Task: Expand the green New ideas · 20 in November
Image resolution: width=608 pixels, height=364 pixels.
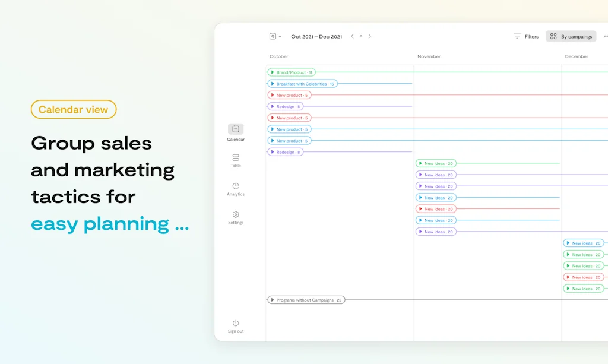Action: (x=436, y=163)
